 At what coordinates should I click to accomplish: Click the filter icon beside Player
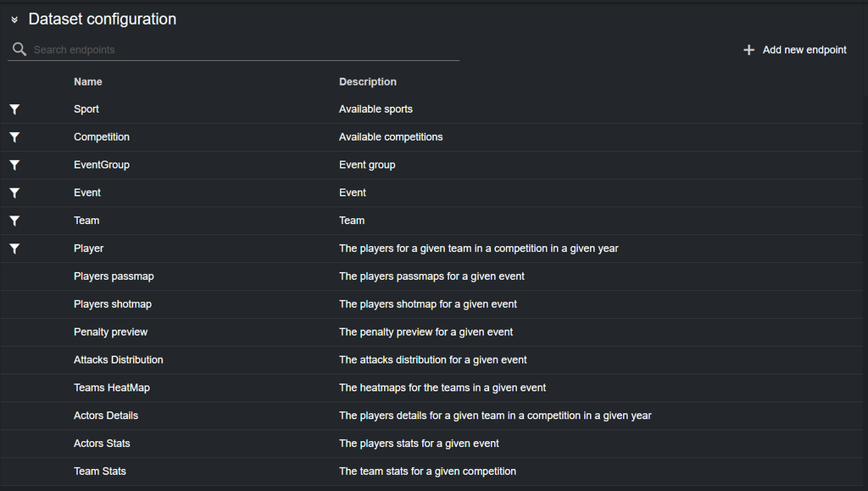[x=14, y=249]
